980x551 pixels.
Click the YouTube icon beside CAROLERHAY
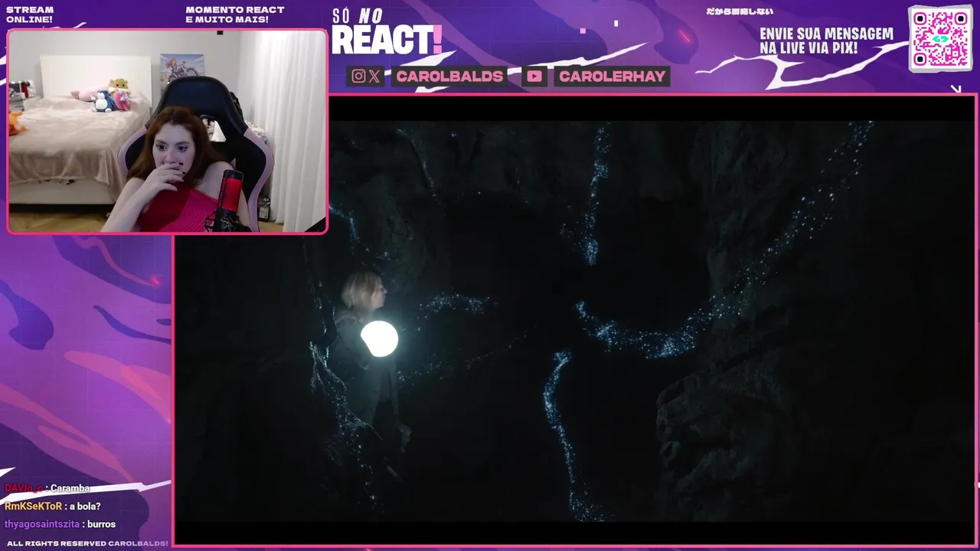coord(534,76)
